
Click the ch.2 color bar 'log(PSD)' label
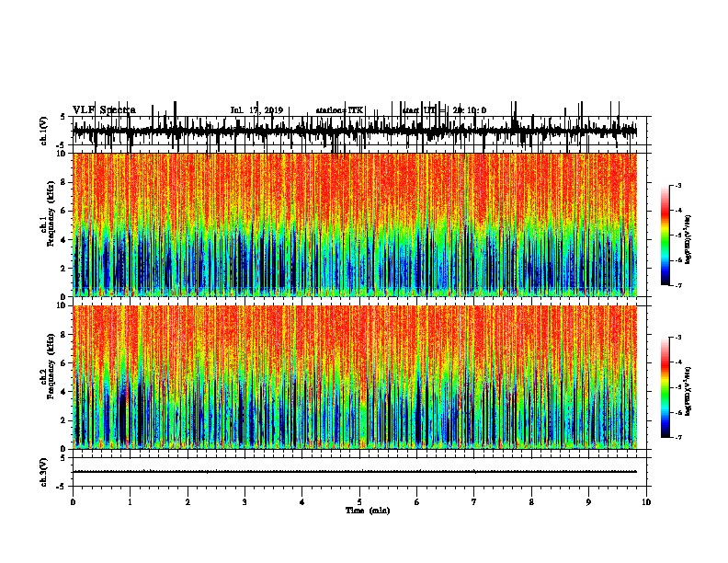tap(688, 391)
